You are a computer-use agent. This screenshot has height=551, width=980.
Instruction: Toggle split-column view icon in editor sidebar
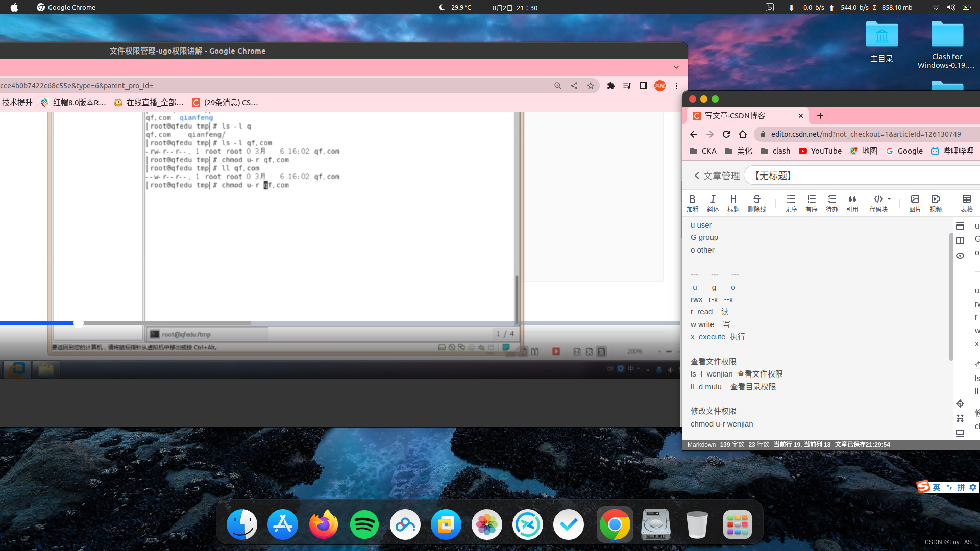point(960,241)
